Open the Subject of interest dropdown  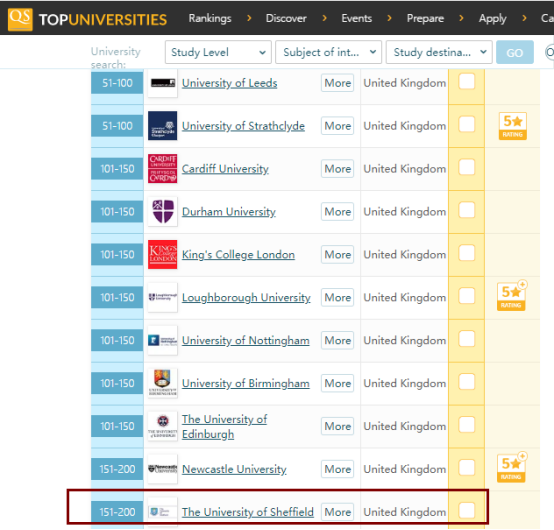pos(329,52)
